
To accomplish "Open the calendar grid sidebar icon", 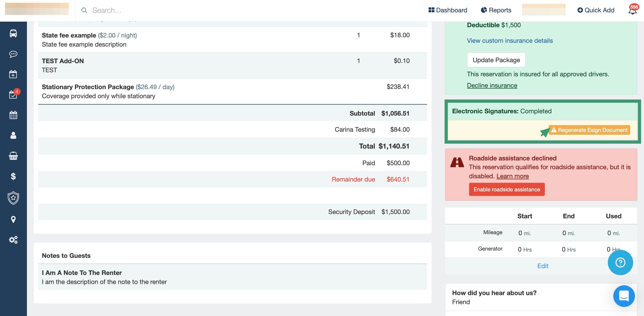I will (13, 115).
